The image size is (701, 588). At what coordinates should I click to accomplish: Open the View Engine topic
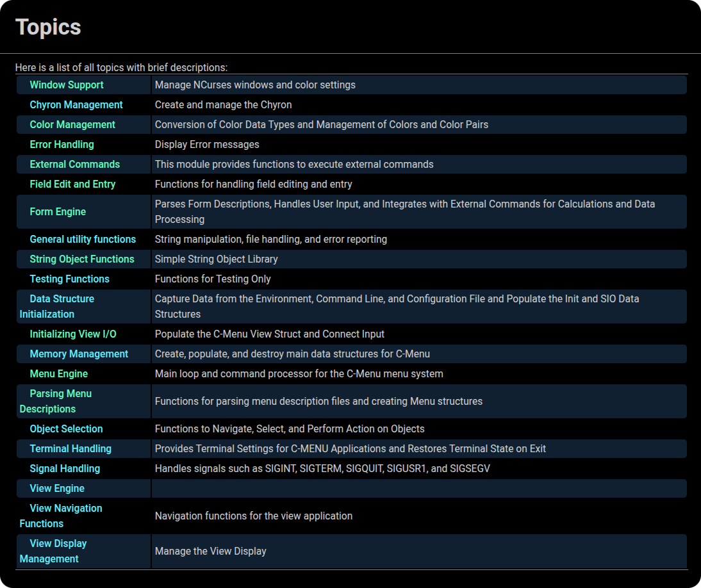tap(57, 488)
